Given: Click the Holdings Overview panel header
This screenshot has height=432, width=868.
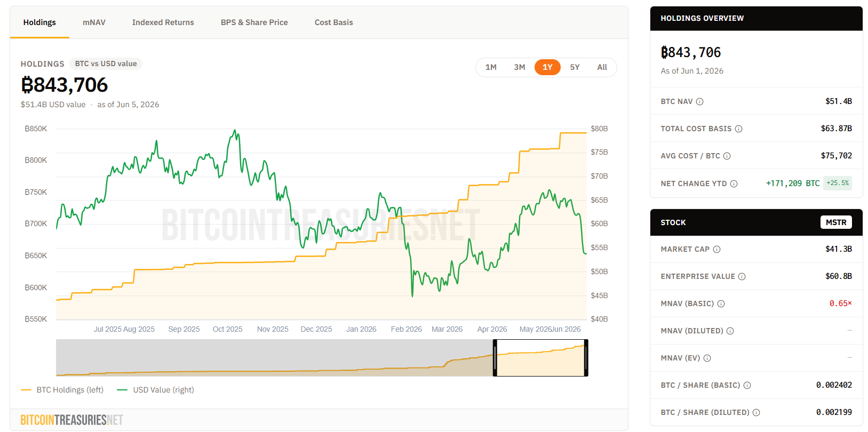Looking at the screenshot, I should pyautogui.click(x=756, y=18).
